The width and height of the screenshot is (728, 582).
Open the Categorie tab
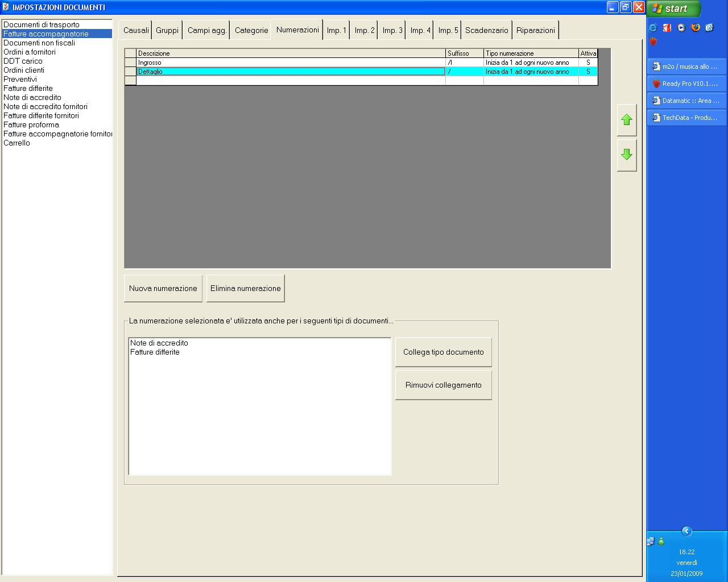pyautogui.click(x=251, y=30)
